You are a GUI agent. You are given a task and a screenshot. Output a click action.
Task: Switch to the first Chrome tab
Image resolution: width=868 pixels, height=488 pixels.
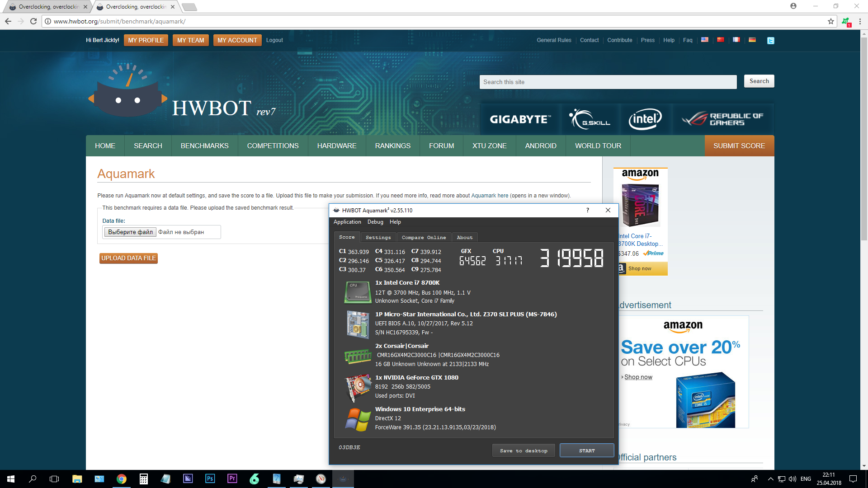pos(47,7)
